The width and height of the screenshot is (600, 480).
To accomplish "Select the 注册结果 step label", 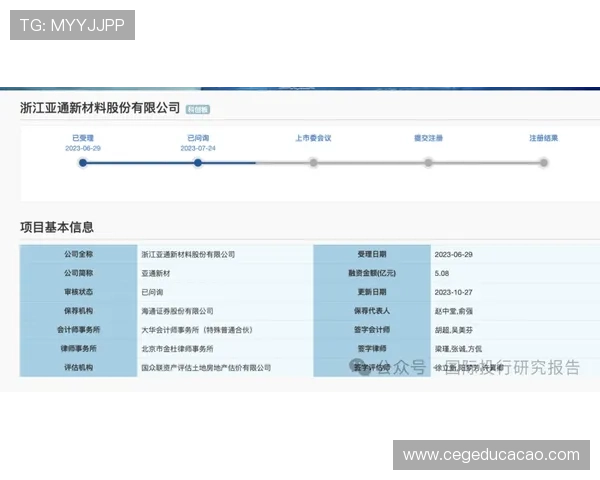I will coord(544,138).
